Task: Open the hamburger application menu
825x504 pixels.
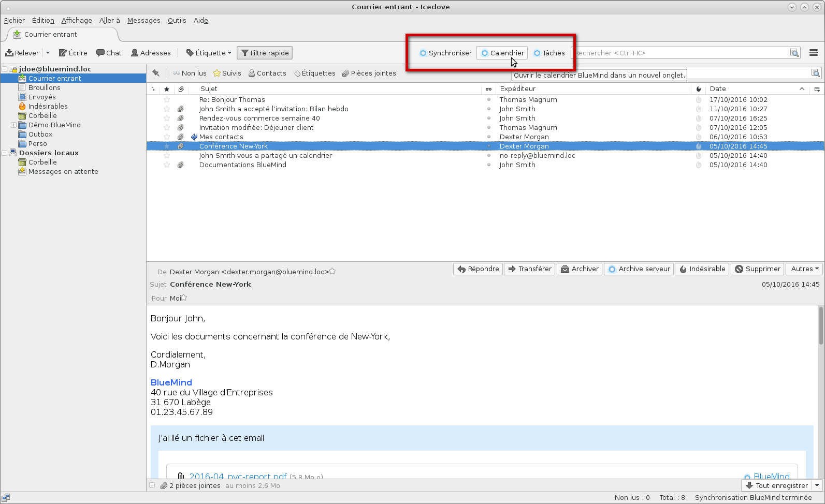Action: (x=813, y=53)
